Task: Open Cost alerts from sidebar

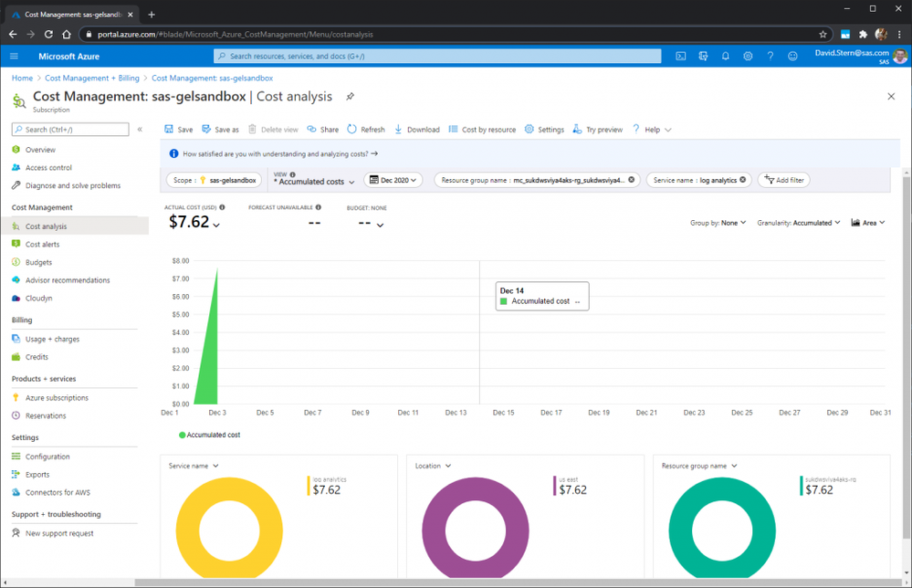Action: pyautogui.click(x=42, y=245)
